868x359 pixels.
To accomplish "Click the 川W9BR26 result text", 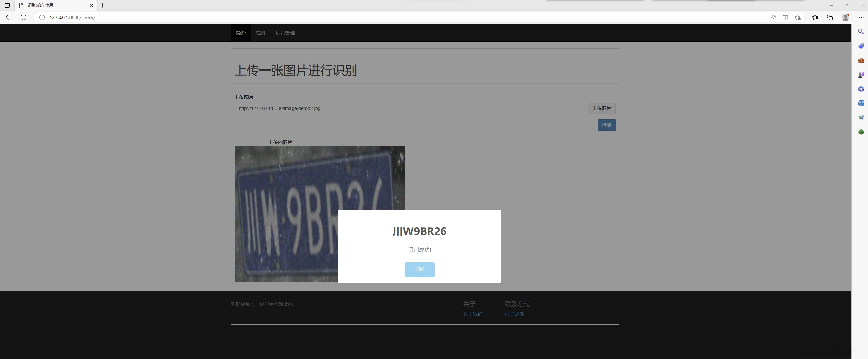I will pyautogui.click(x=419, y=231).
